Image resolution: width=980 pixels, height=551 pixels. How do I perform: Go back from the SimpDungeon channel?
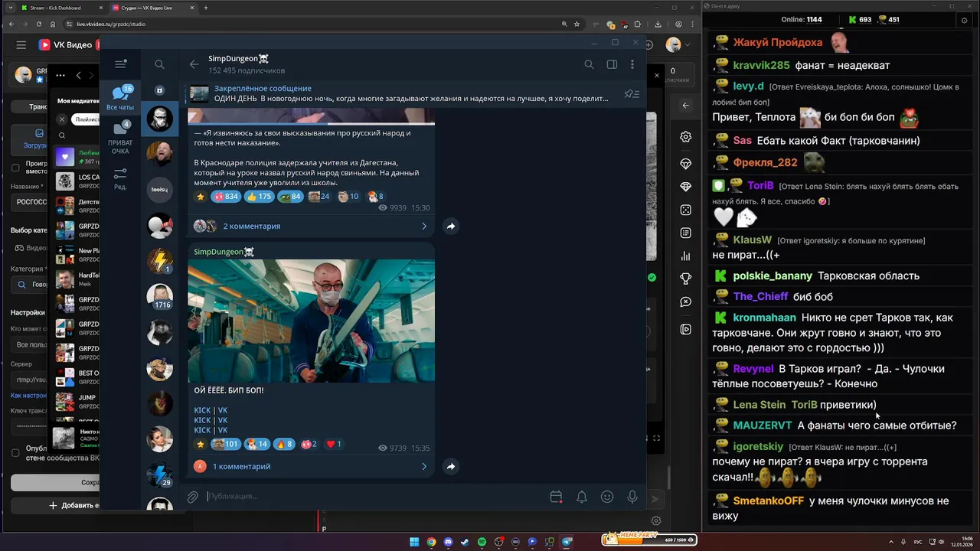click(x=194, y=64)
